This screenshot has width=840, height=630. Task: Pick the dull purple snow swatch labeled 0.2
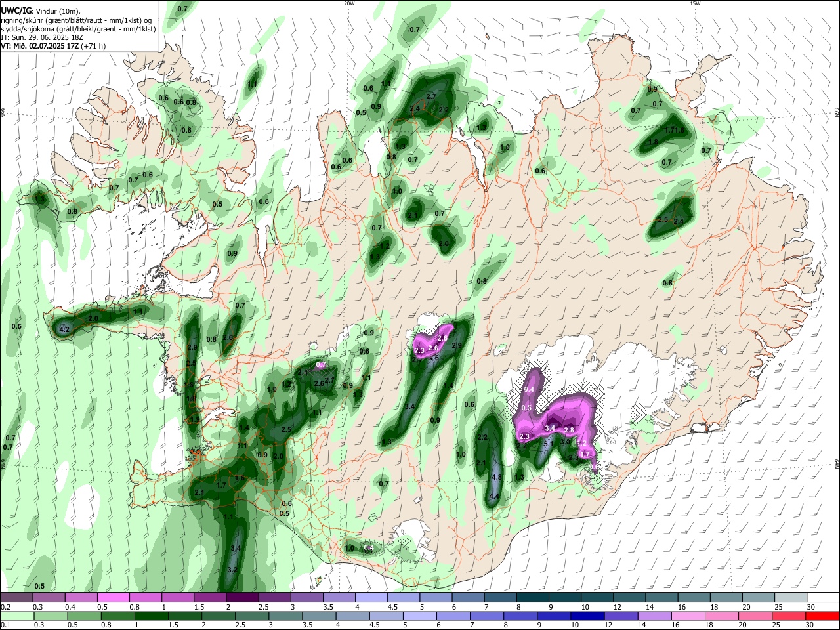point(16,598)
